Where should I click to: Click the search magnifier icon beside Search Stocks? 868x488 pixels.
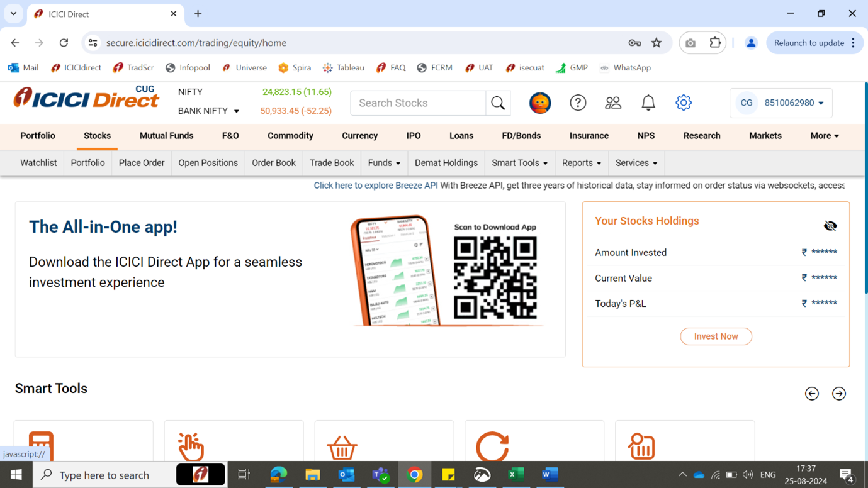pyautogui.click(x=498, y=103)
